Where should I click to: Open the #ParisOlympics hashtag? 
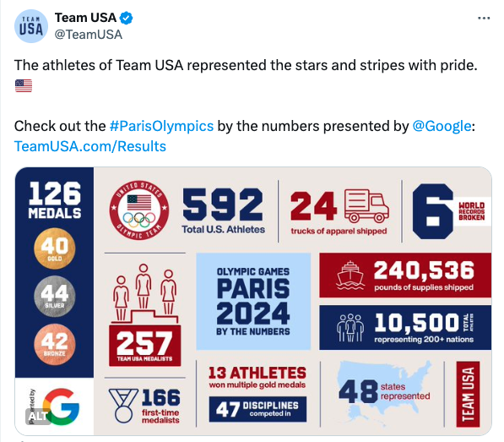(161, 126)
